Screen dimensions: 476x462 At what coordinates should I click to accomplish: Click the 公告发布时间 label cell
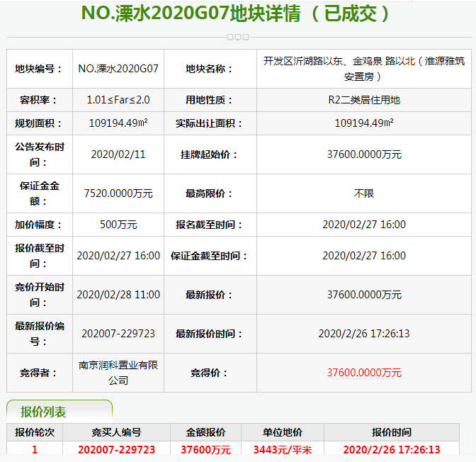[x=40, y=154]
